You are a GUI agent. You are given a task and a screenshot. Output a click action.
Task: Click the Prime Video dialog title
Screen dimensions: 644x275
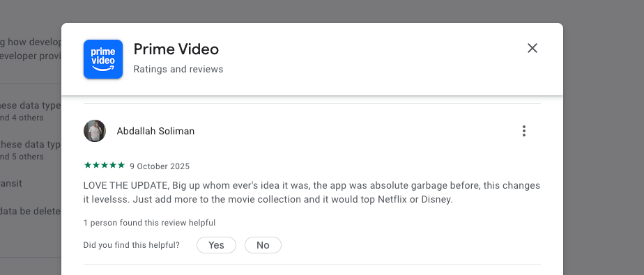176,49
